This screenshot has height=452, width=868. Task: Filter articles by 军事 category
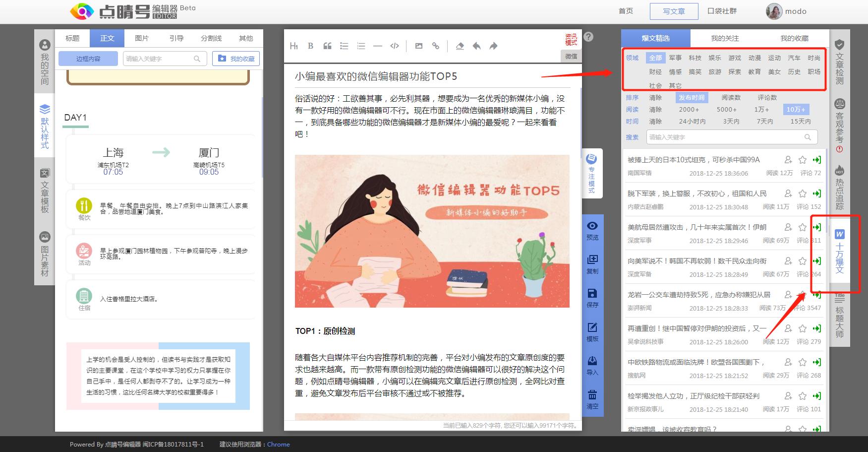[x=675, y=58]
